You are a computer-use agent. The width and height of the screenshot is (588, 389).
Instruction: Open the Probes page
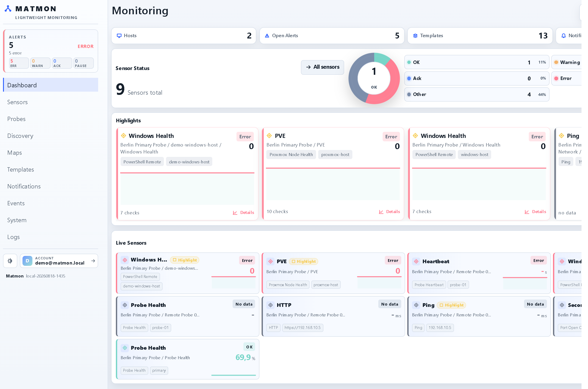(51, 119)
